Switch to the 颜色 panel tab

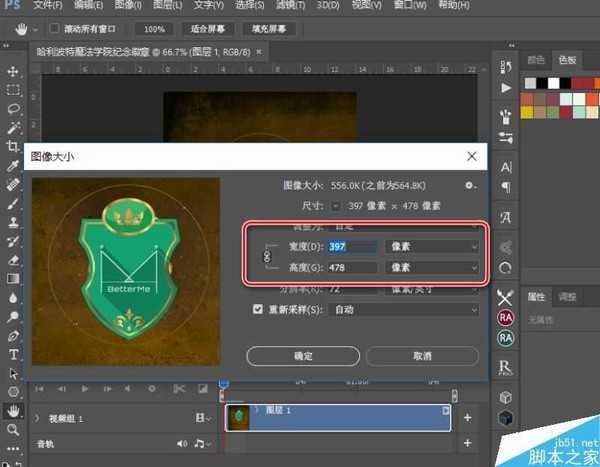[x=536, y=59]
